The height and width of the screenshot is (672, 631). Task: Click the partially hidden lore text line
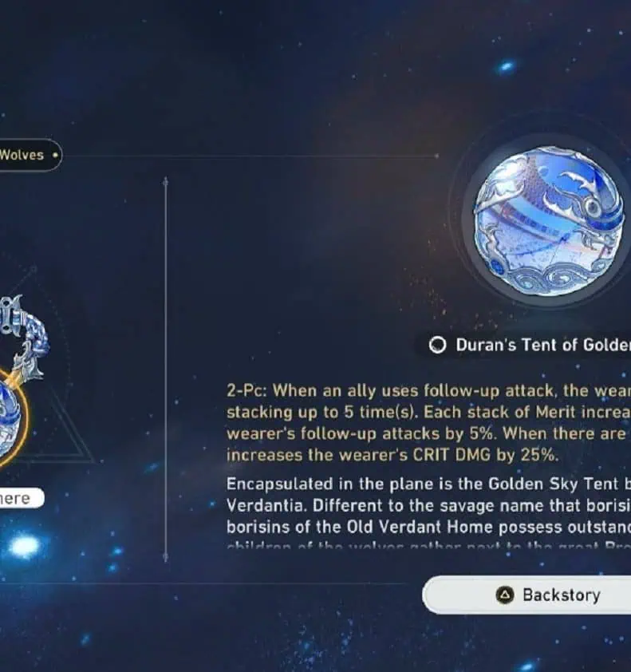point(428,546)
